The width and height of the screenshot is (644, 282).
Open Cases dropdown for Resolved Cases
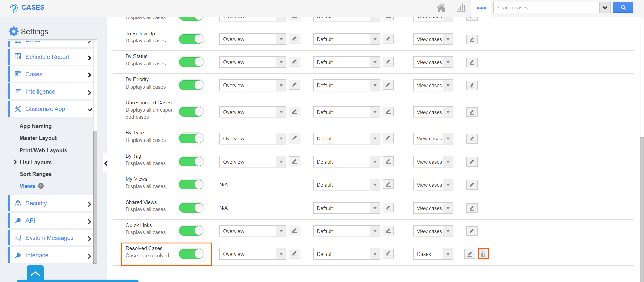coord(433,254)
